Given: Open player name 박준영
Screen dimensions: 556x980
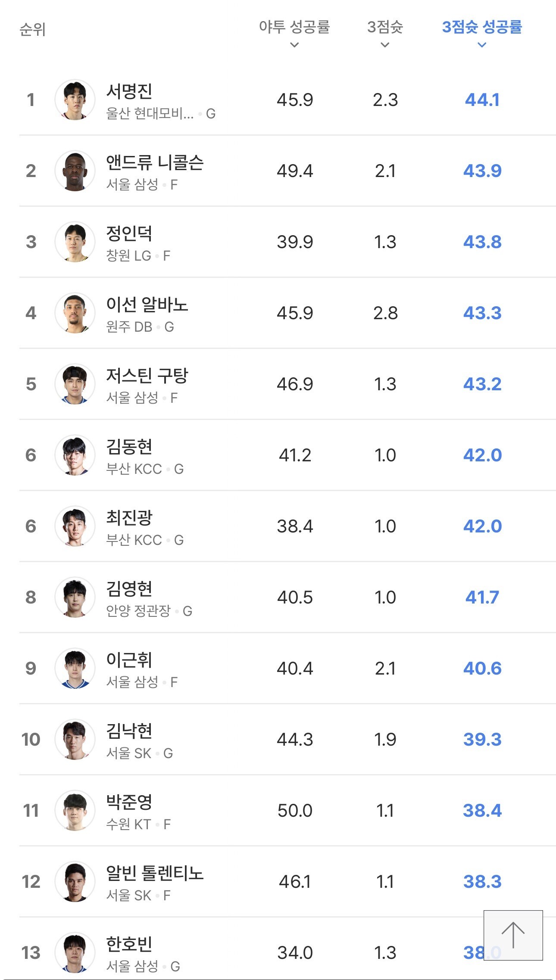Looking at the screenshot, I should pos(129,802).
